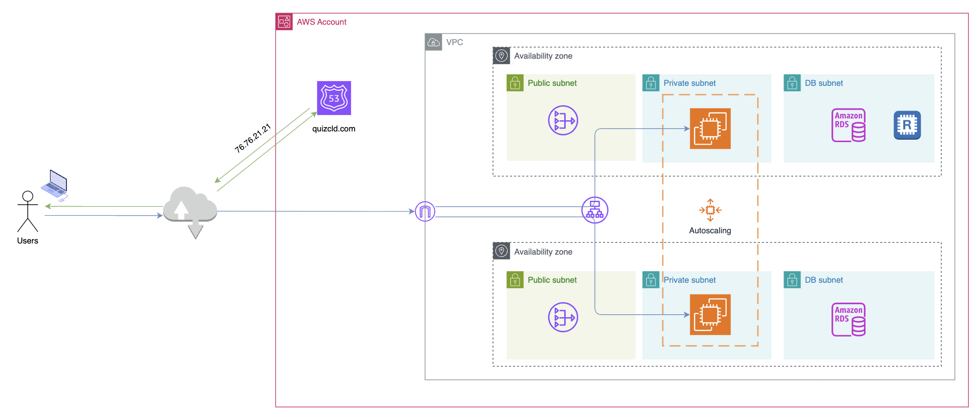The width and height of the screenshot is (980, 420).
Task: Click the quizcld.com domain label
Action: (334, 129)
